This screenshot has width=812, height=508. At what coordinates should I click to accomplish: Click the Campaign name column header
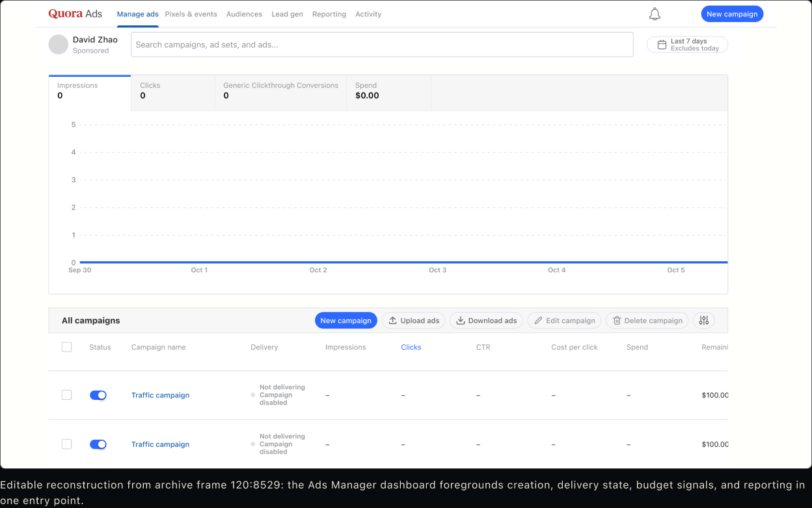(159, 347)
